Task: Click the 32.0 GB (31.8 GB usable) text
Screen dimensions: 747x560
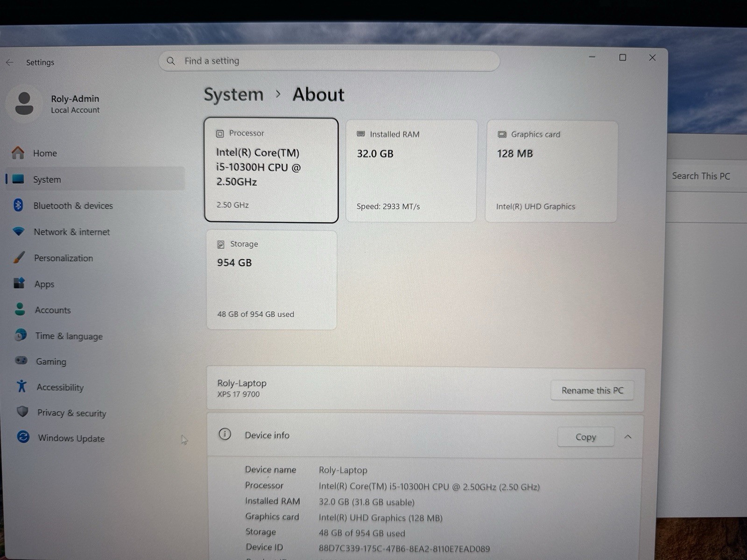Action: point(366,502)
